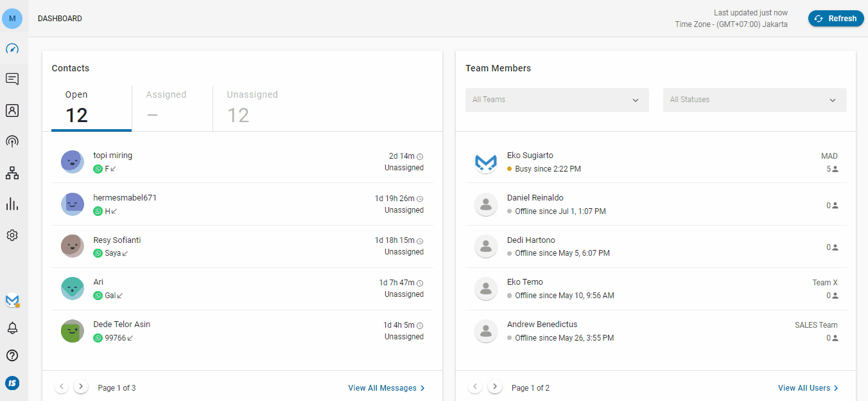Go to next Contacts page with right arrow

pos(80,386)
